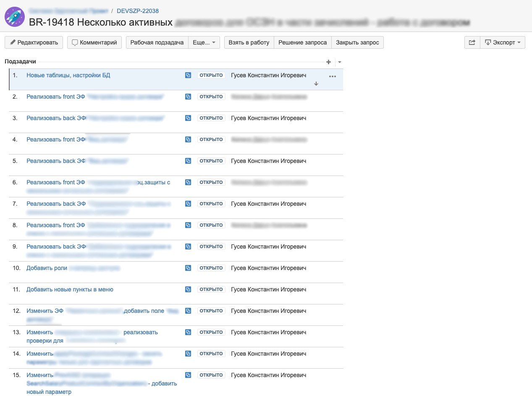Click subtask type icon in row 14
Viewport: 532px width, 396px height.
point(188,354)
